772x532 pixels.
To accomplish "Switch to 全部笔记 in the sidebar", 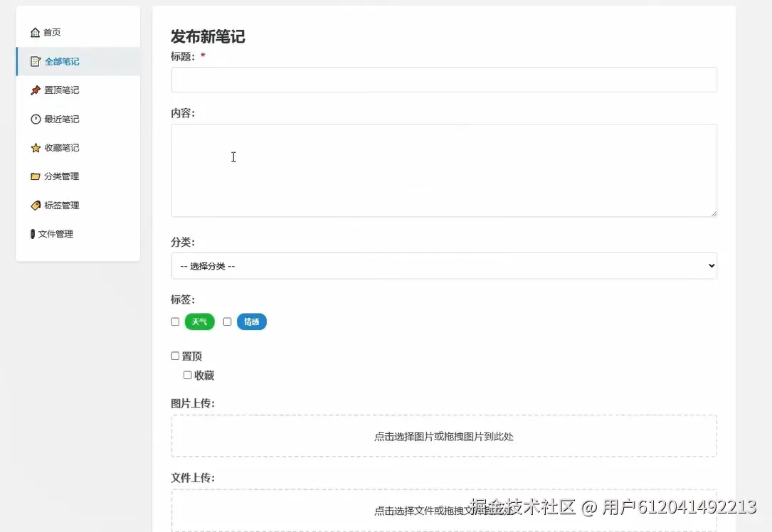I will coord(63,61).
